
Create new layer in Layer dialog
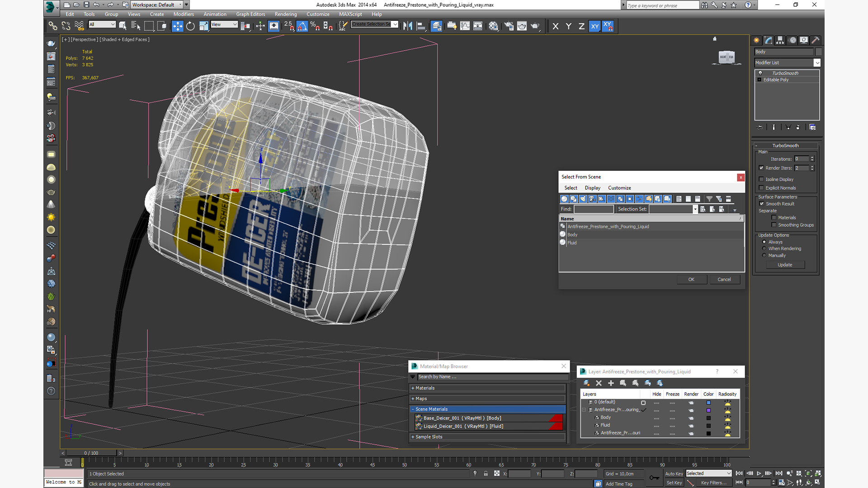[586, 383]
